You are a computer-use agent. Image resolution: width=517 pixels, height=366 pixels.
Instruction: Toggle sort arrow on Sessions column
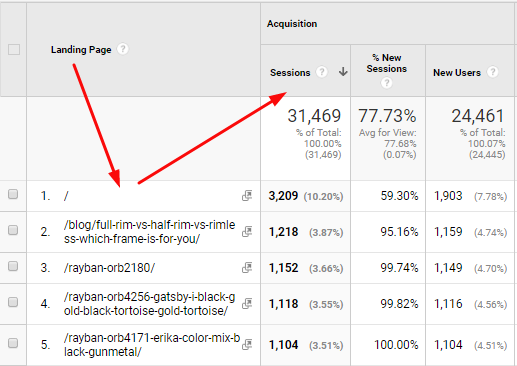coord(343,72)
